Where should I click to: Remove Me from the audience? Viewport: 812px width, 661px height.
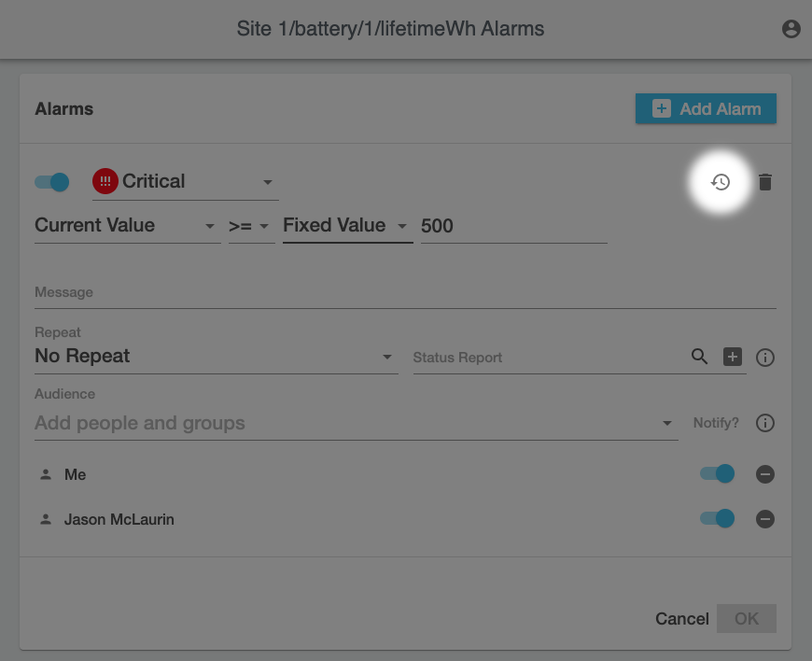[765, 474]
